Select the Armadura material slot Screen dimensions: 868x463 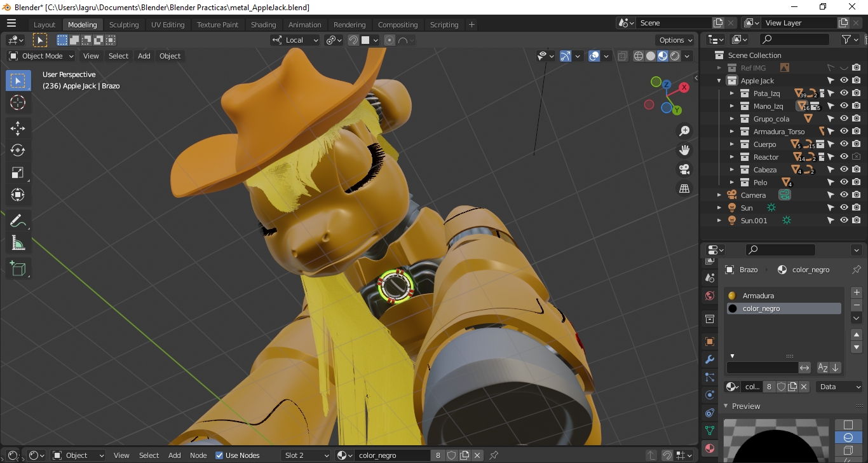(784, 296)
